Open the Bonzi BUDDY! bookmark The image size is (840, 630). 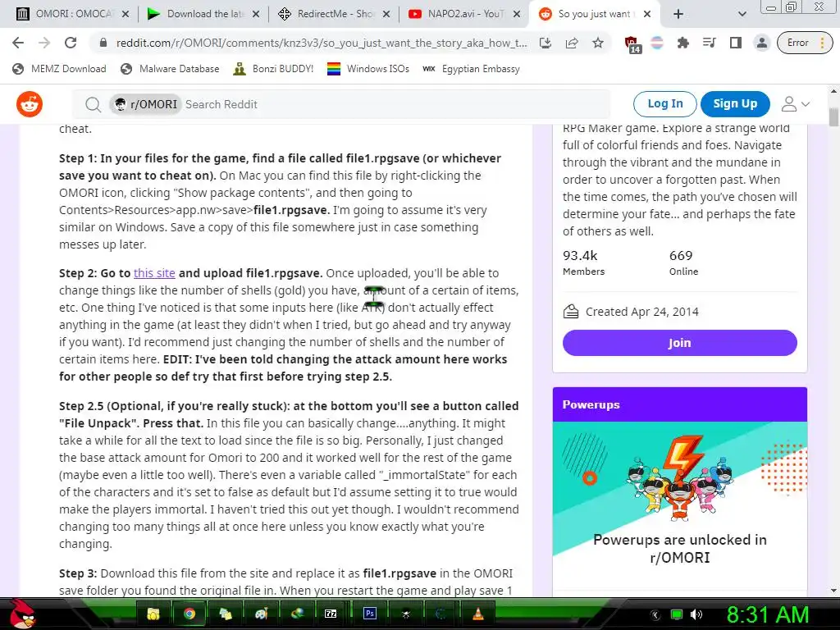pyautogui.click(x=274, y=69)
